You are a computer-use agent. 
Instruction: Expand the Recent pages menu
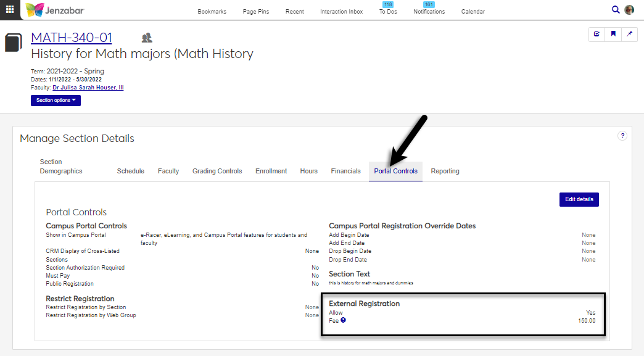point(295,12)
